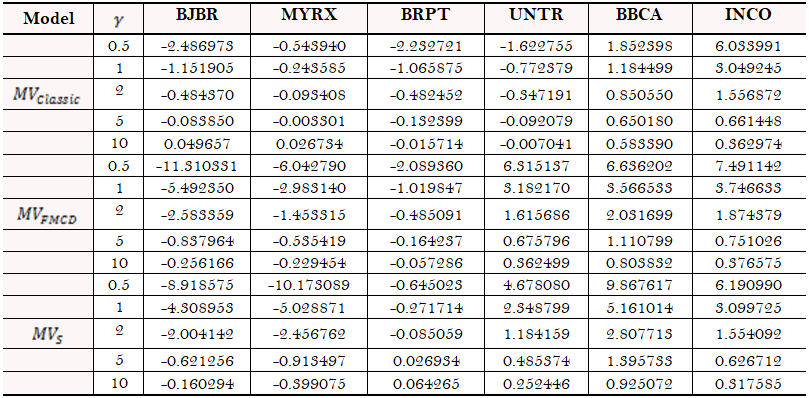Click the cell value 0.064265
This screenshot has height=398, width=809.
[x=425, y=384]
